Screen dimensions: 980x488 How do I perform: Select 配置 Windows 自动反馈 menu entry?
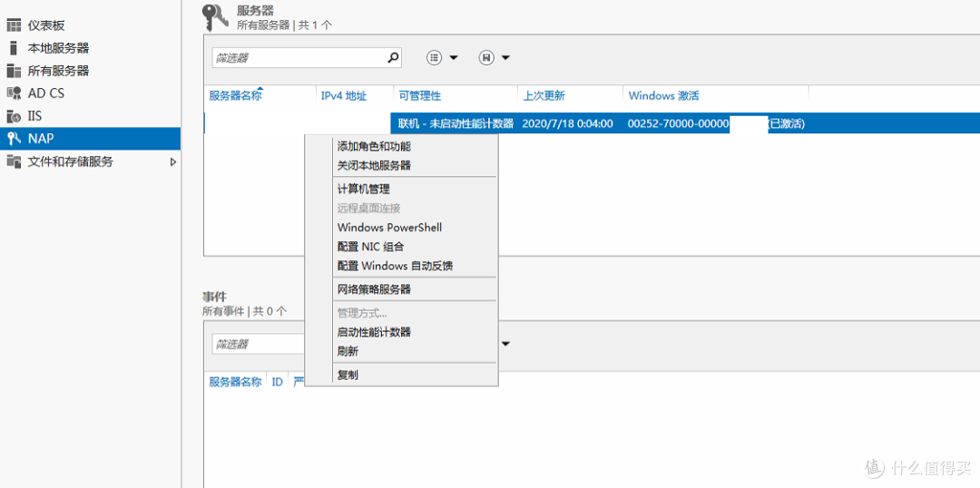tap(395, 266)
